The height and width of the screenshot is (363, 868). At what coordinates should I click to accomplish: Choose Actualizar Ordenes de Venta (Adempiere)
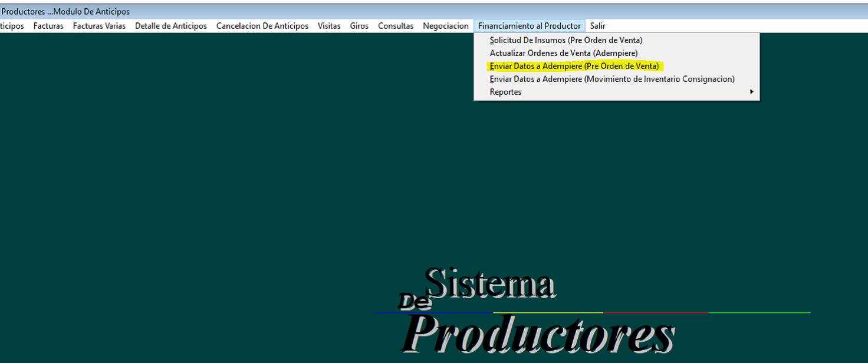(617, 53)
